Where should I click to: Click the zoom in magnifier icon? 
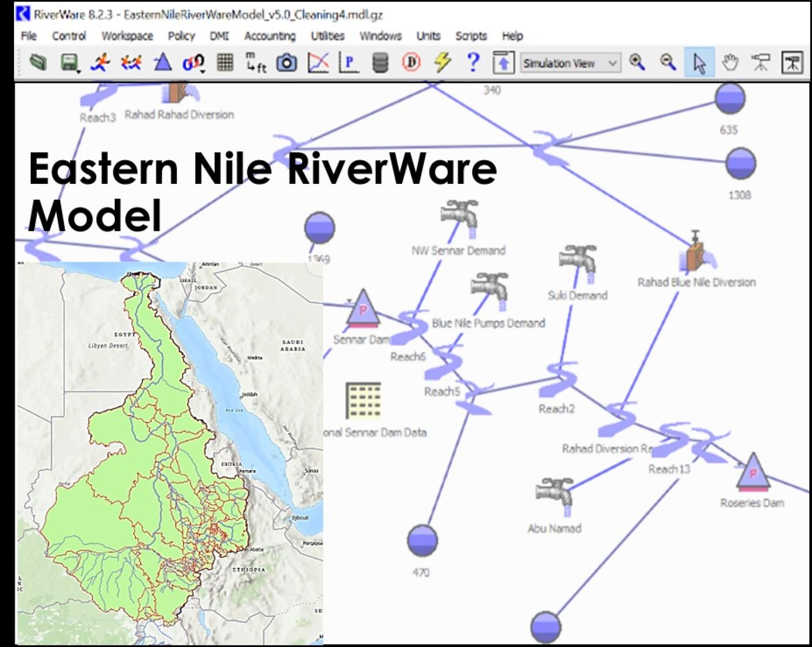(637, 63)
